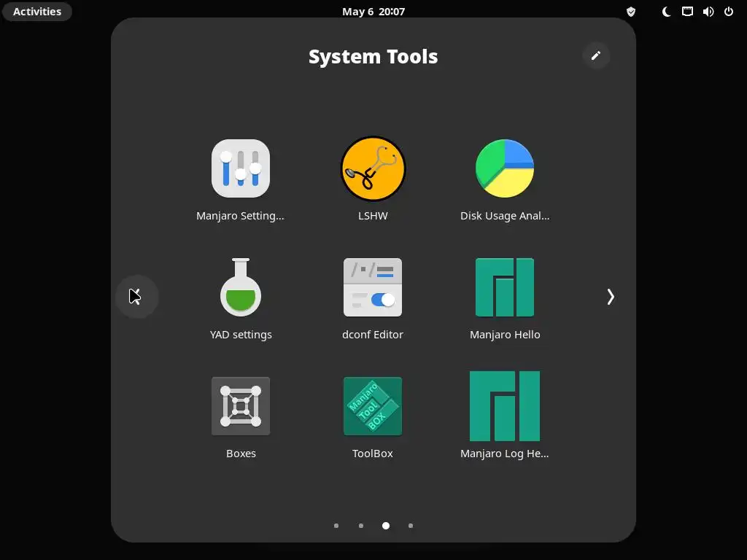Launch Manjaro Log Helper
747x560 pixels.
tap(505, 406)
